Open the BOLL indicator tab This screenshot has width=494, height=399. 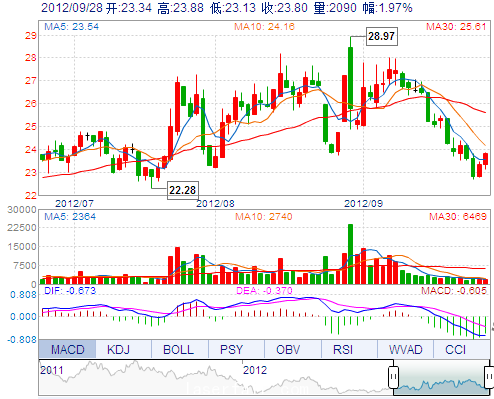(178, 349)
